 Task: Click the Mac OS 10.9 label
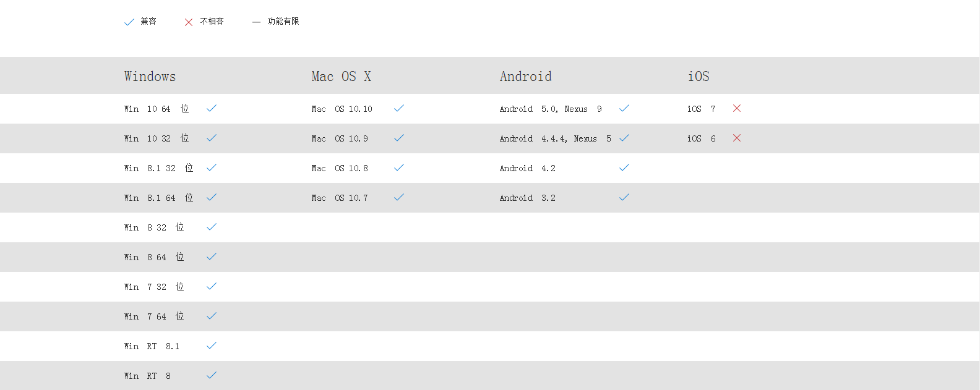340,138
